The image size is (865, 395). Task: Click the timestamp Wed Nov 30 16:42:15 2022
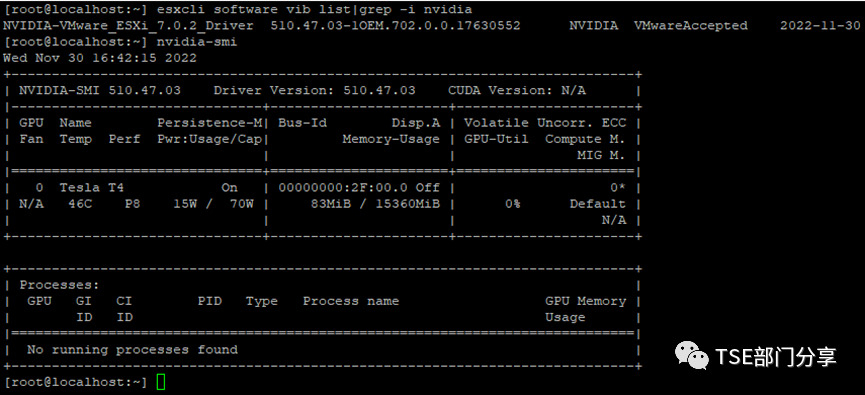coord(100,58)
